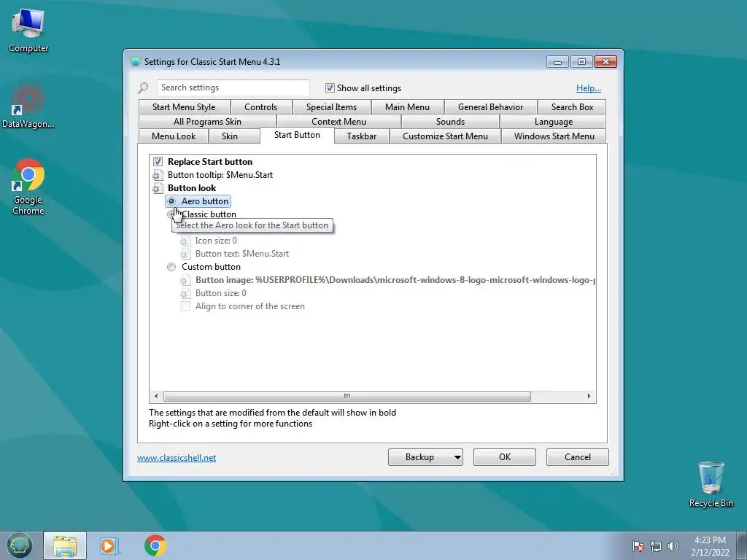
Task: Click the search magnifier icon in settings
Action: (x=143, y=87)
